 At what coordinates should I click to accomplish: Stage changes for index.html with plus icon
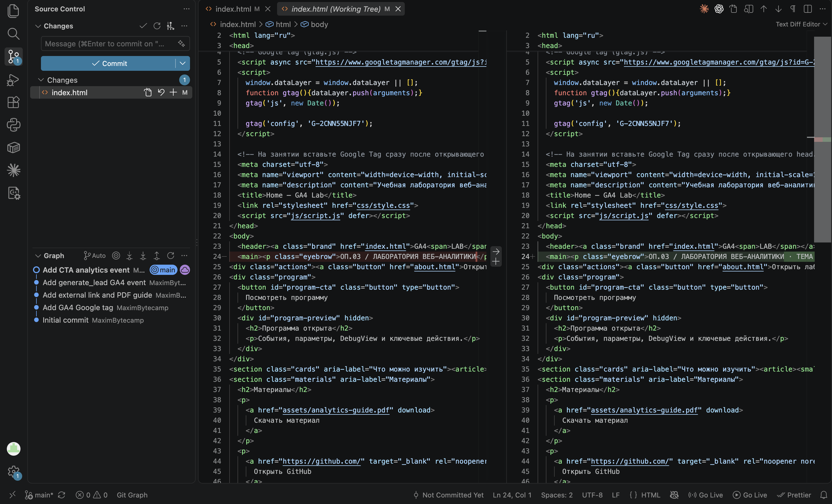pyautogui.click(x=173, y=92)
